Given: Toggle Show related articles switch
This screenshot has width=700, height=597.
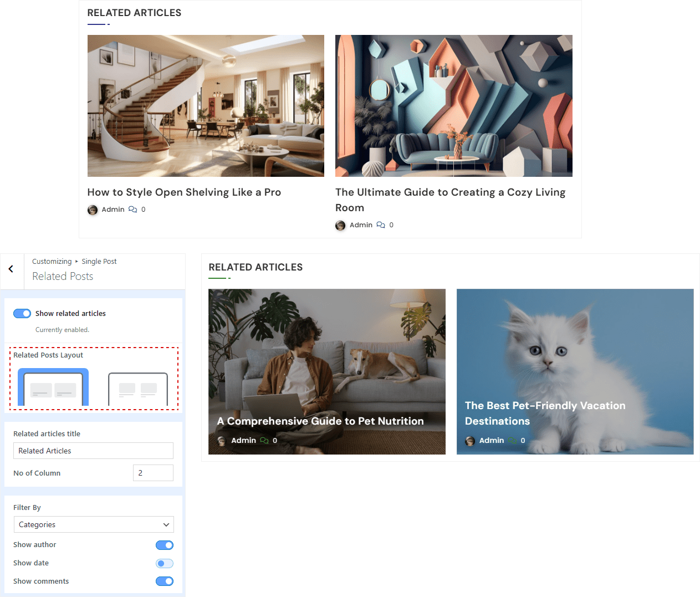Looking at the screenshot, I should coord(22,314).
